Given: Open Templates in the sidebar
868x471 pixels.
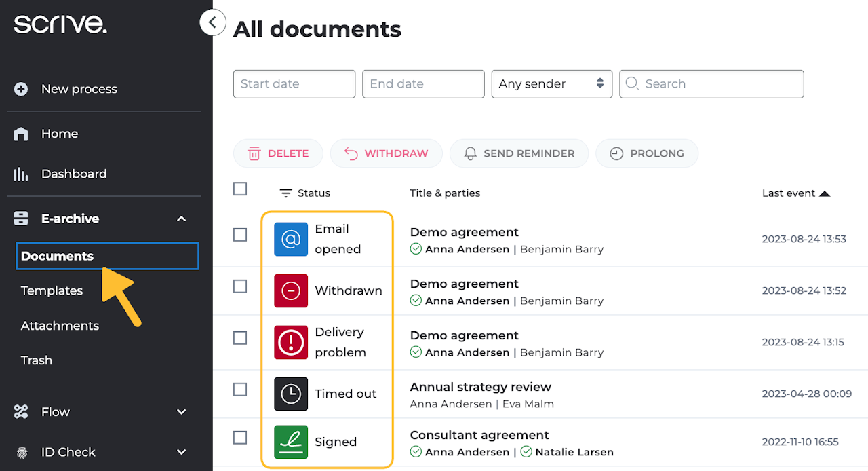Looking at the screenshot, I should coord(52,290).
